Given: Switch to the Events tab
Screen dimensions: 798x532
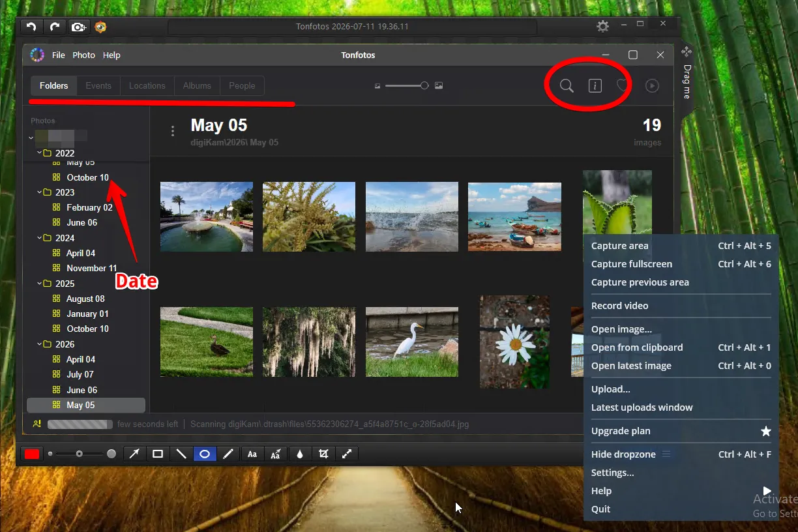Looking at the screenshot, I should click(x=98, y=85).
